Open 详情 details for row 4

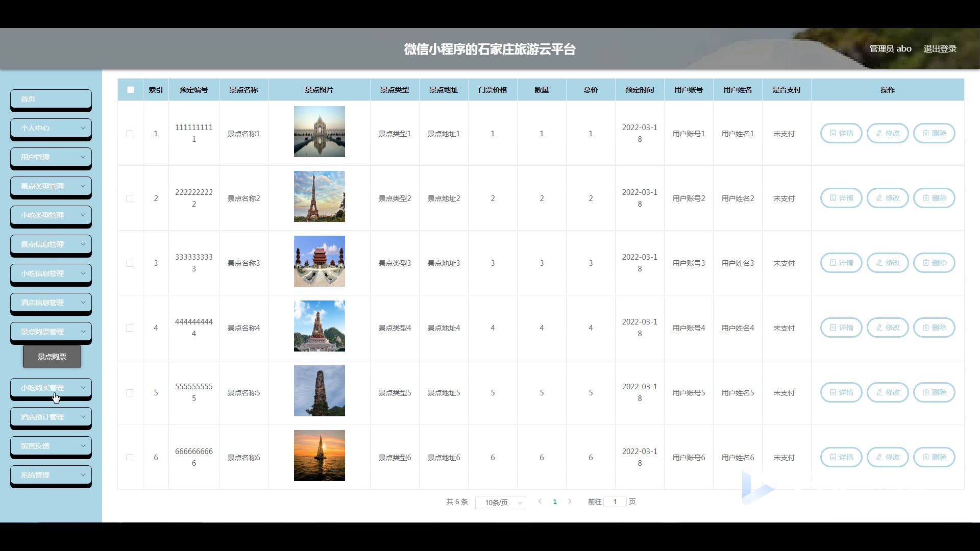(x=841, y=328)
